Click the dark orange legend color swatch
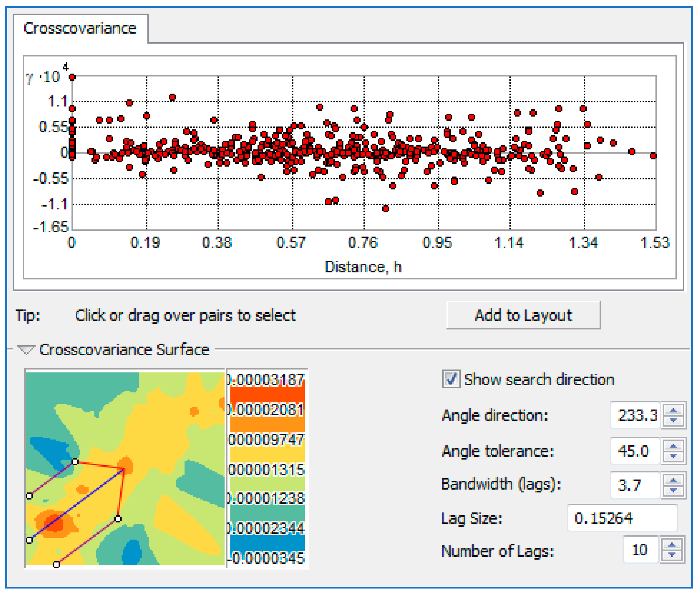This screenshot has height=596, width=700. tap(267, 394)
